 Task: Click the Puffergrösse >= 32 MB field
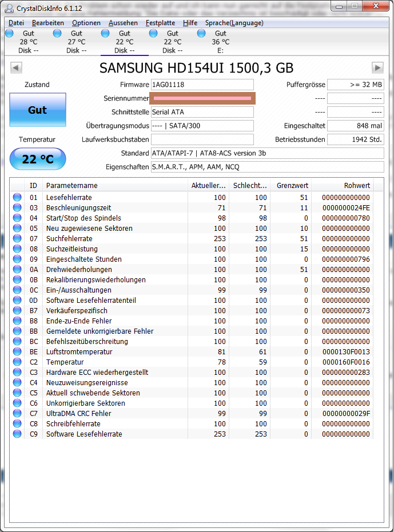356,85
